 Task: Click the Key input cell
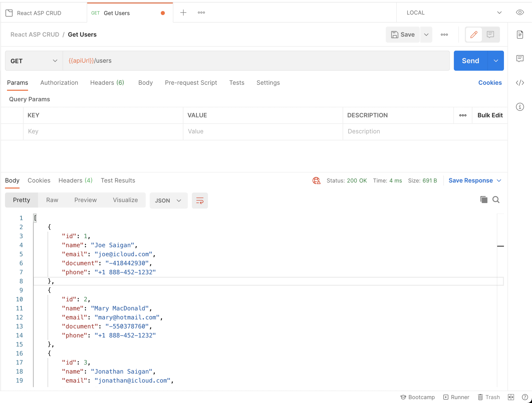click(103, 132)
